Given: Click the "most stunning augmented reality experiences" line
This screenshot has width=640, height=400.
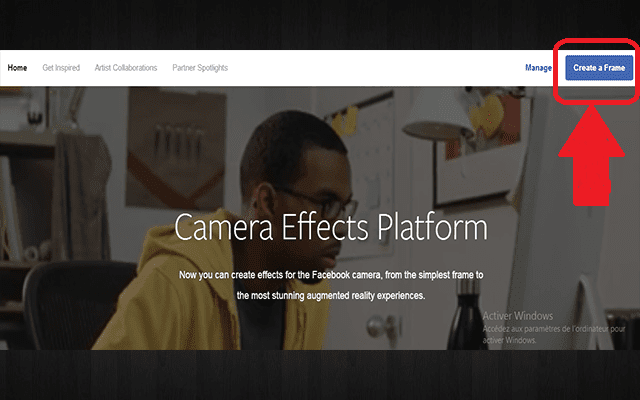Looking at the screenshot, I should click(x=331, y=296).
